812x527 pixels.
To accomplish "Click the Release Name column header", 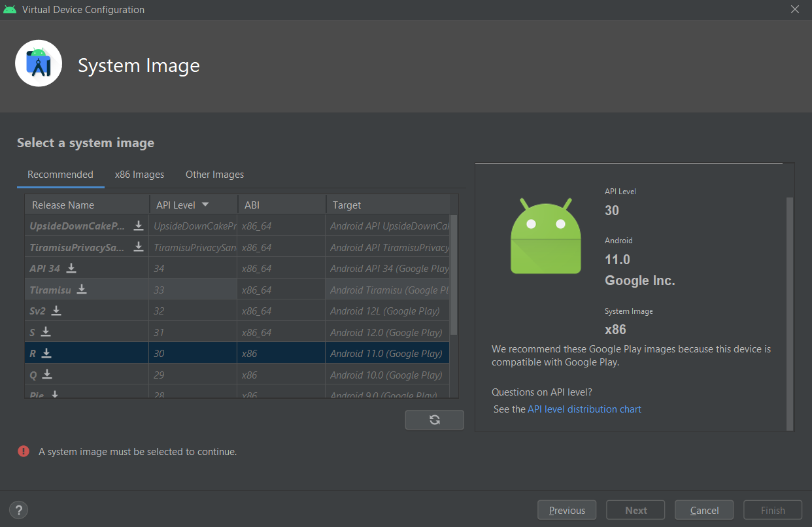I will 63,204.
